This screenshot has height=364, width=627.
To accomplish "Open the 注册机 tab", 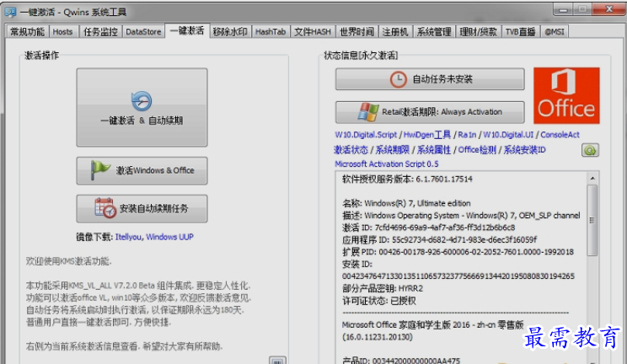I will [394, 32].
